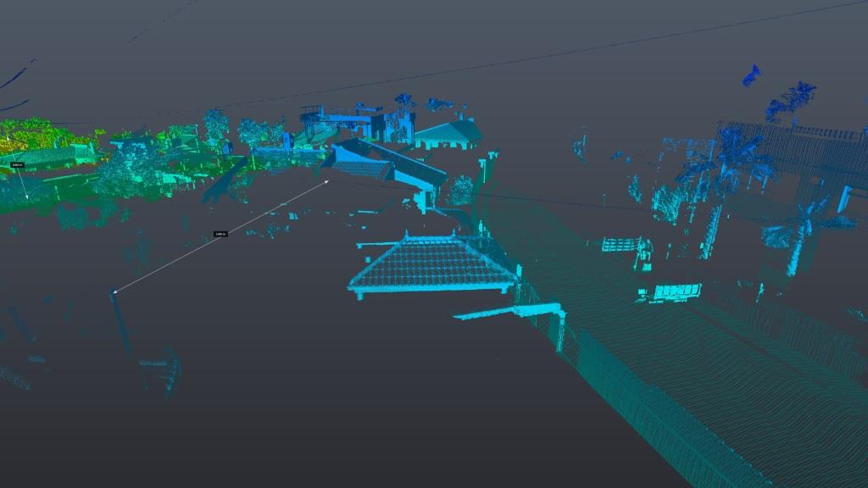Click the label on the long measurement line
Screen dimensions: 868x488
(x=220, y=234)
